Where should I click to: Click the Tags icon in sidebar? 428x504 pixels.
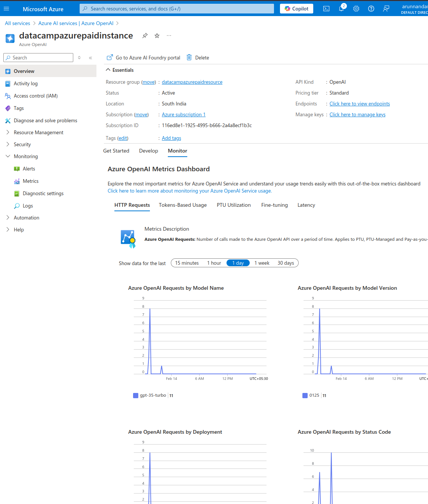8,108
